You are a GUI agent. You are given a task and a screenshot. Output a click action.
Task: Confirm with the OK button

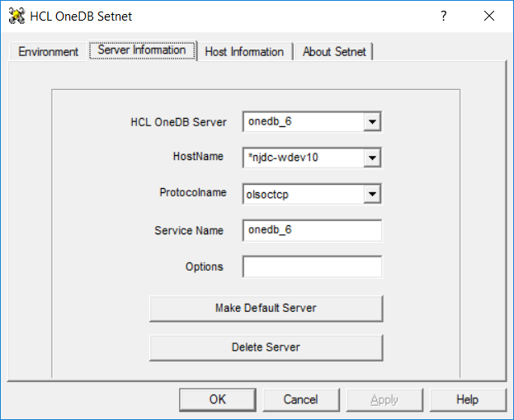coord(218,399)
